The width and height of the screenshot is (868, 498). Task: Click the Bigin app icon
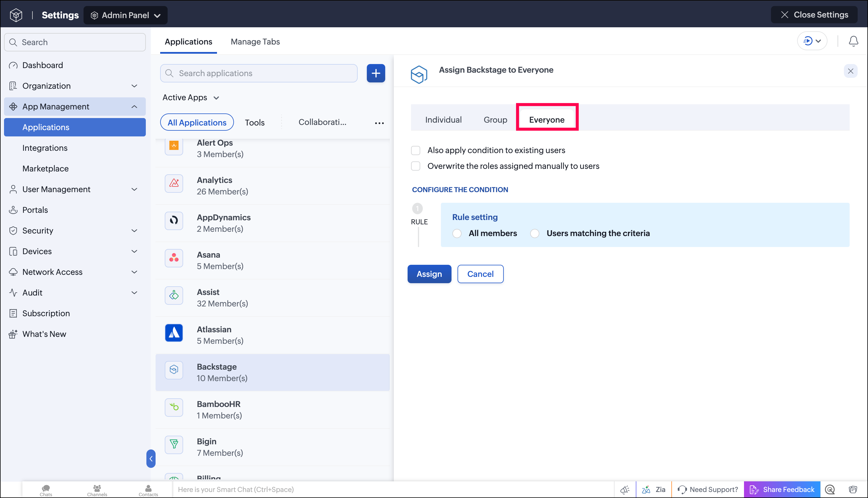(174, 444)
